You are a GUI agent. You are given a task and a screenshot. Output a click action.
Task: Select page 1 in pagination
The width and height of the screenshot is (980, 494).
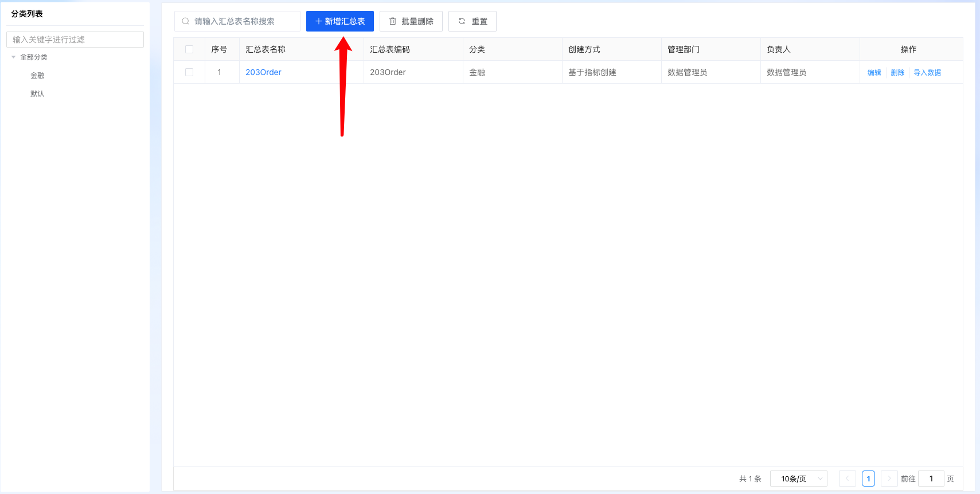(x=868, y=479)
